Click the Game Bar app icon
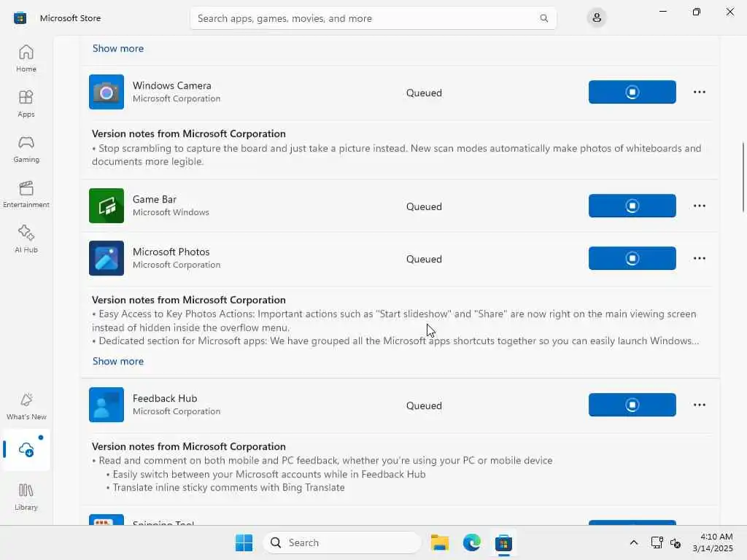 coord(107,206)
